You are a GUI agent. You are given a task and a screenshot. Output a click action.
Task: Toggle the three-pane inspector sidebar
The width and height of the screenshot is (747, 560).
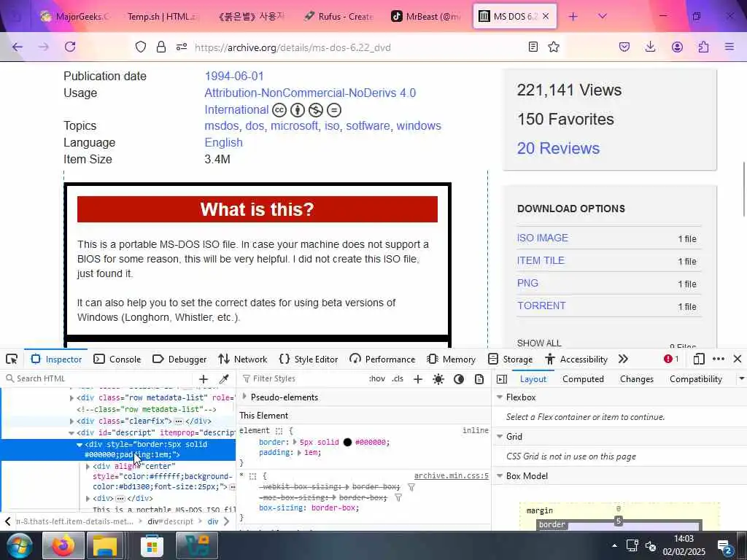pos(502,379)
